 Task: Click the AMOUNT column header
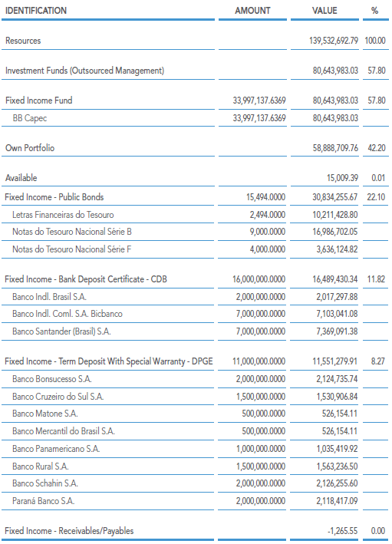click(252, 11)
